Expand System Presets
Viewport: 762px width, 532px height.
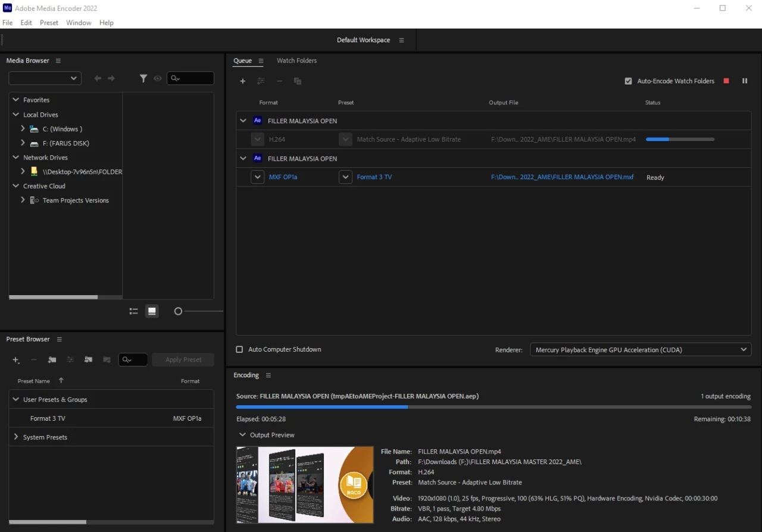16,437
